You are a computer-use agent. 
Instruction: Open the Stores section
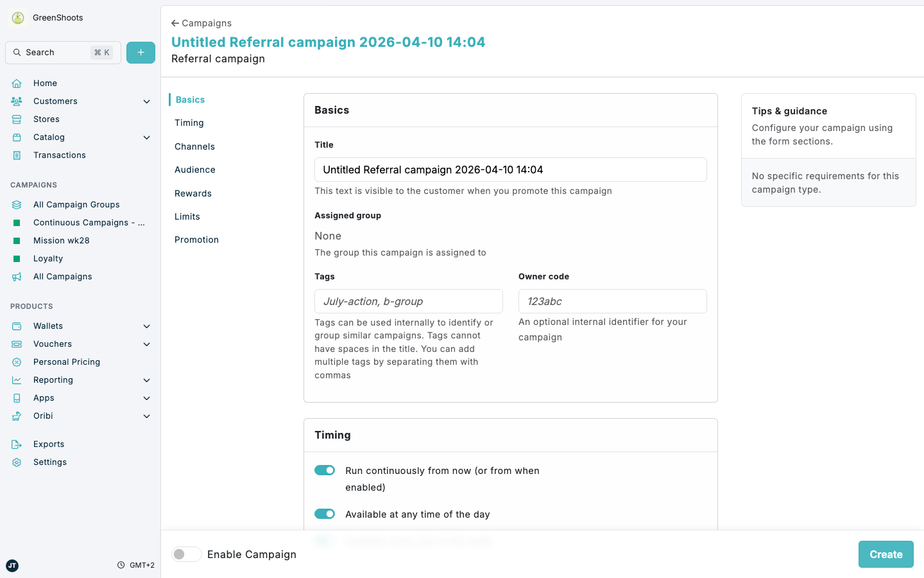(45, 119)
